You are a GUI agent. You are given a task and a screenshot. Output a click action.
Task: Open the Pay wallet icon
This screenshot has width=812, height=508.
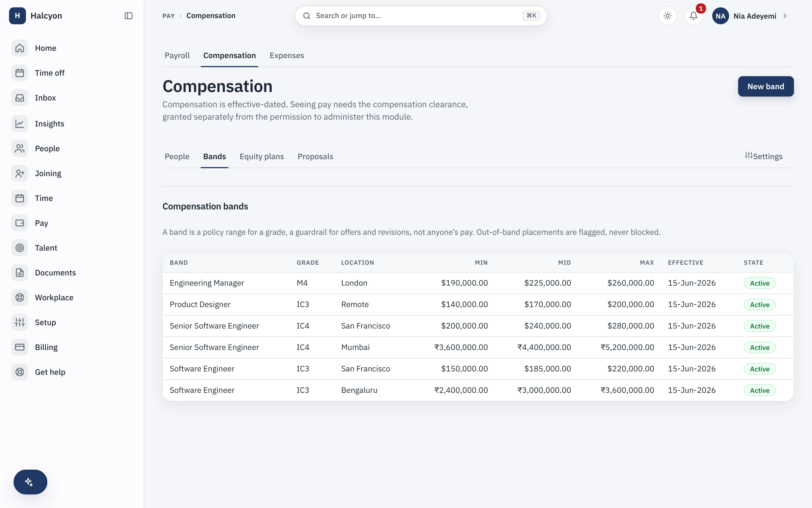point(20,223)
